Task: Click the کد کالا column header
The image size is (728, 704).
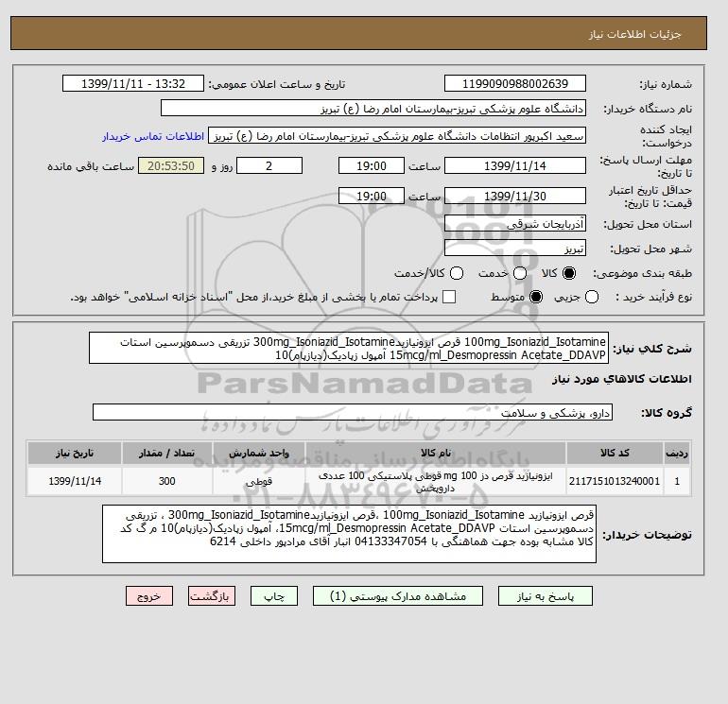Action: coord(615,453)
